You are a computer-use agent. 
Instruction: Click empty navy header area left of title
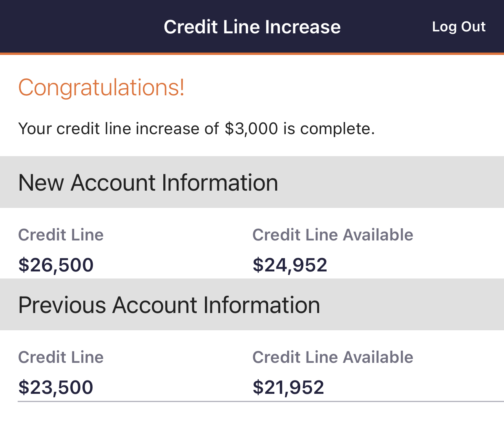(79, 27)
